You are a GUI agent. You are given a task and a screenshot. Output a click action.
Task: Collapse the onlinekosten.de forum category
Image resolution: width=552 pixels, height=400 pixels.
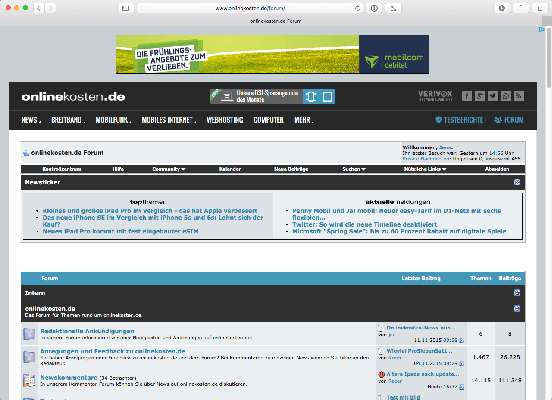click(517, 309)
